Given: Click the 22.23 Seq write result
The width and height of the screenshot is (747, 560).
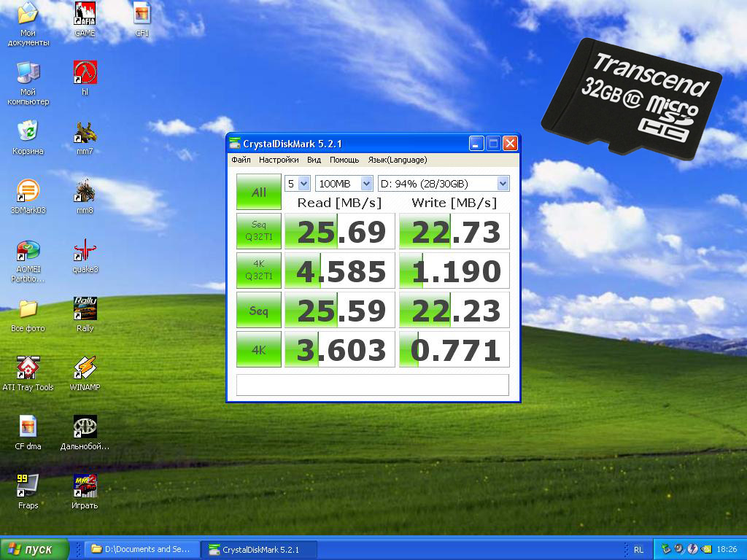Looking at the screenshot, I should [454, 310].
